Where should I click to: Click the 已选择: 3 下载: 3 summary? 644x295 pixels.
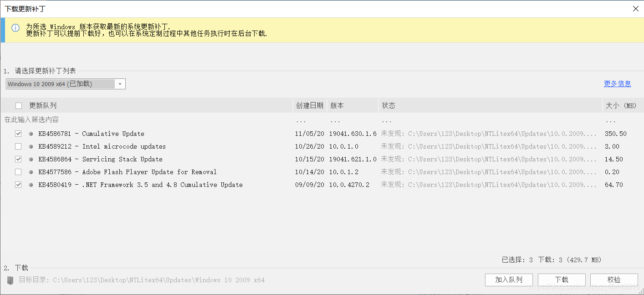(552, 260)
